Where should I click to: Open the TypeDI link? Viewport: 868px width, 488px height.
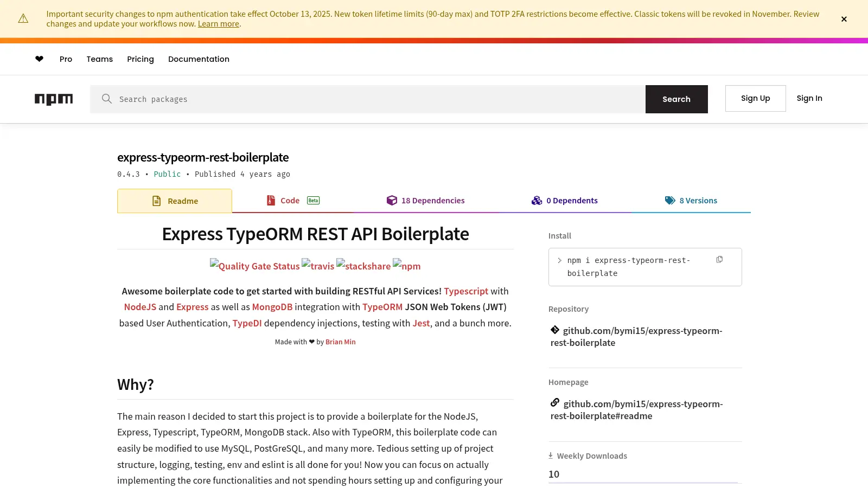point(247,323)
